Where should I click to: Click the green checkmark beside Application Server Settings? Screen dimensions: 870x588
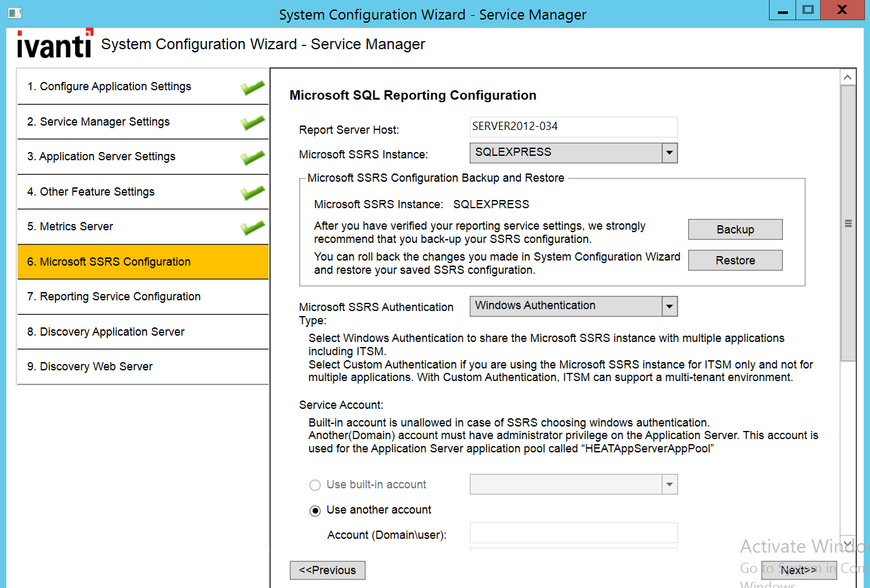point(253,157)
